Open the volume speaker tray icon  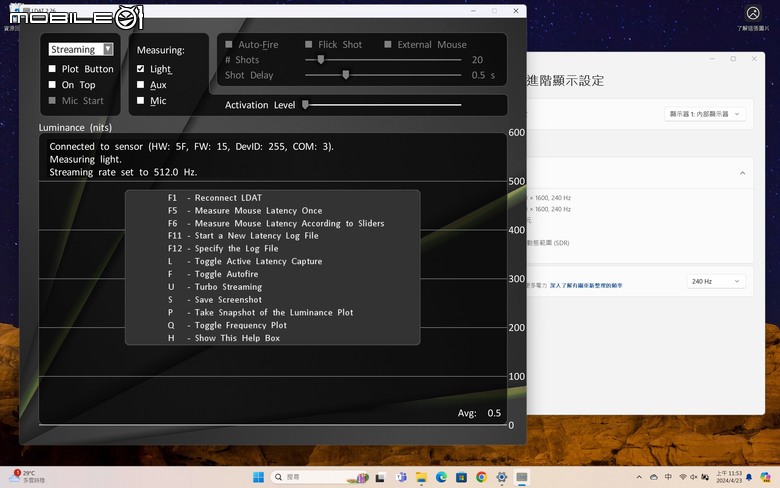tap(693, 477)
